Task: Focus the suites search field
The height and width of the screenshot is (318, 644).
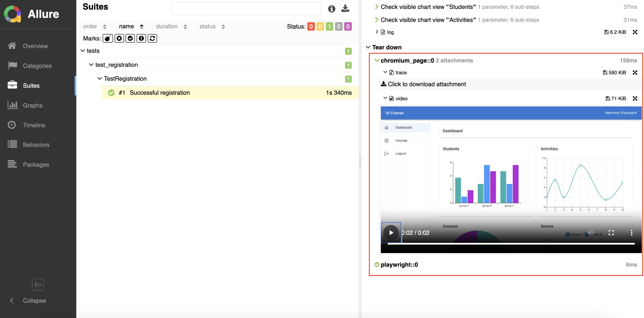Action: coord(246,9)
